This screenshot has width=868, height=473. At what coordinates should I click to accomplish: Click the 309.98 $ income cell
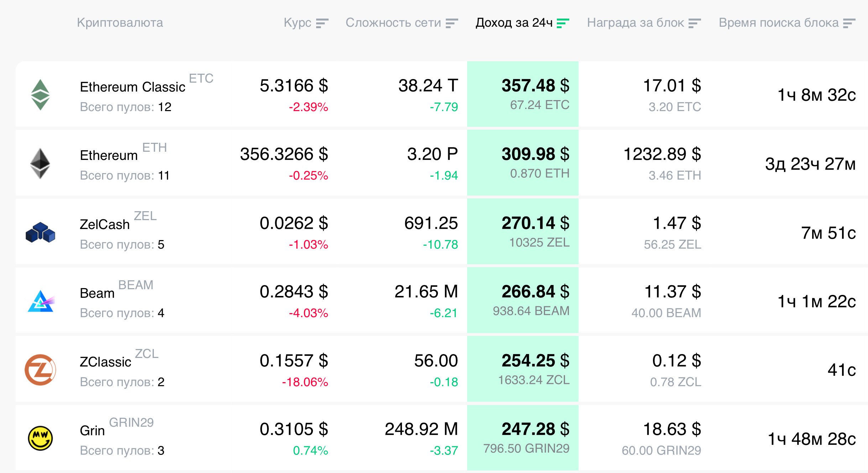click(523, 162)
